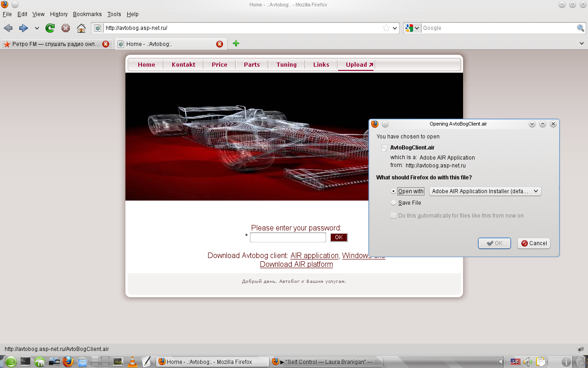
Task: Open the green gnu Konqueror panel icon
Action: (40, 362)
